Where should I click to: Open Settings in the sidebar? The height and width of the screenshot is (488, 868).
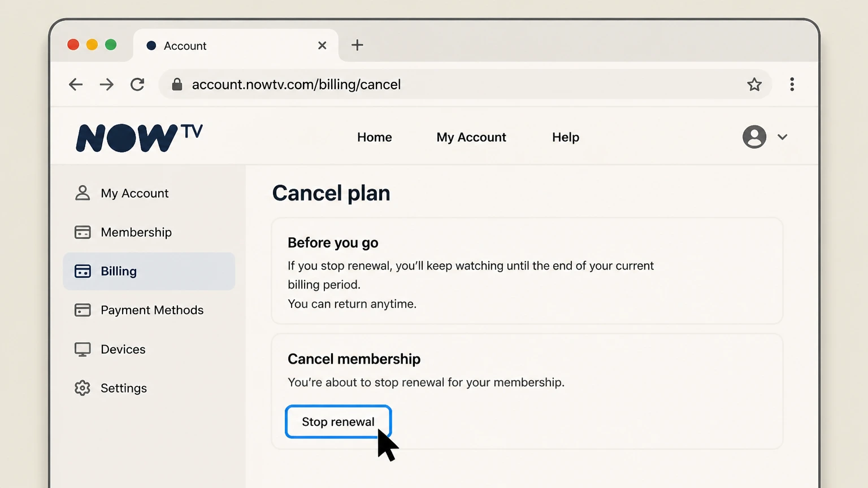(149, 388)
